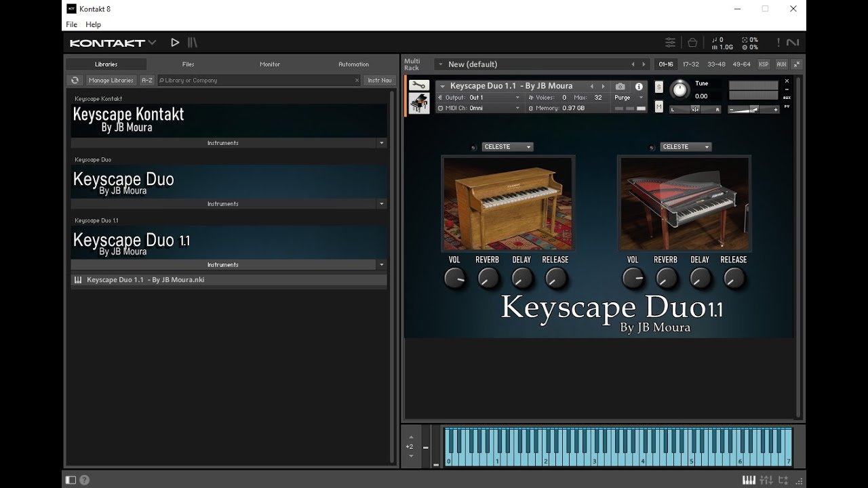Viewport: 868px width, 488px height.
Task: Show the mixer faders icon in footer
Action: pyautogui.click(x=766, y=480)
